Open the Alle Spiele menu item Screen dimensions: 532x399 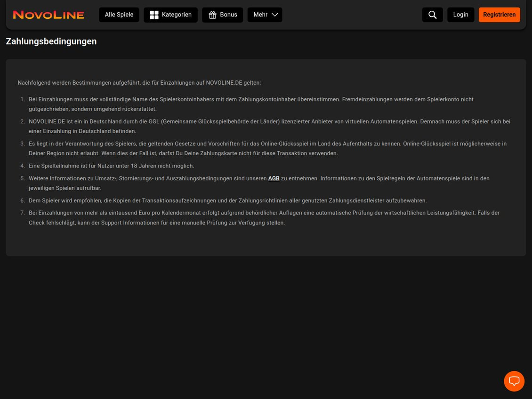coord(119,15)
